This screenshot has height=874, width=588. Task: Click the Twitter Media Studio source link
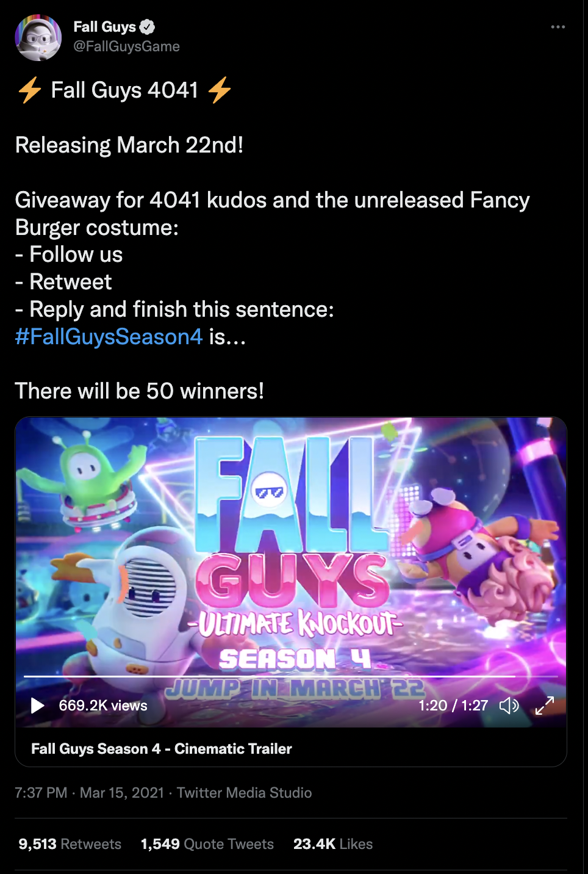(x=244, y=793)
